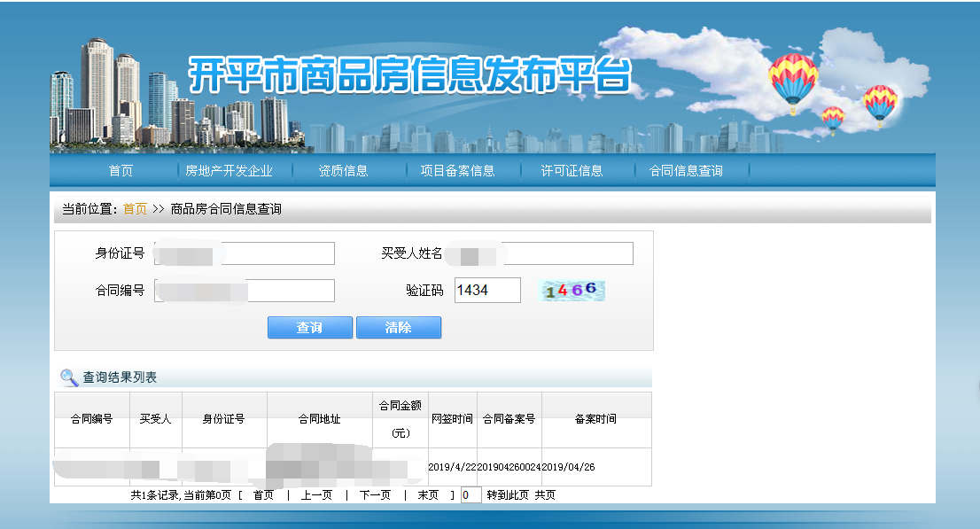Click the page number box before 转到此页
The width and height of the screenshot is (980, 529).
click(471, 495)
